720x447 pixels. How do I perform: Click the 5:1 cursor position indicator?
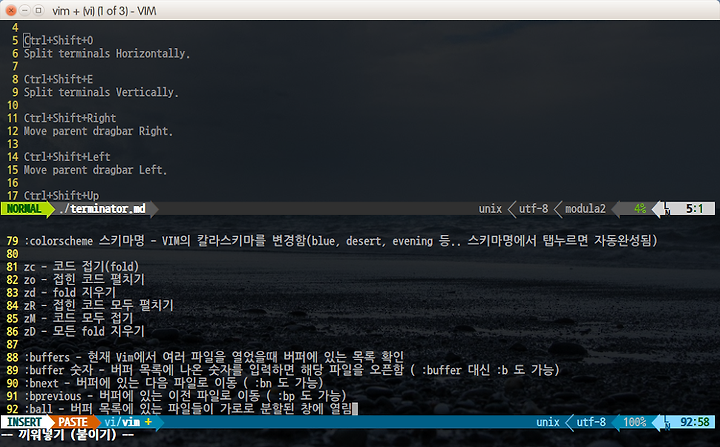coord(694,209)
